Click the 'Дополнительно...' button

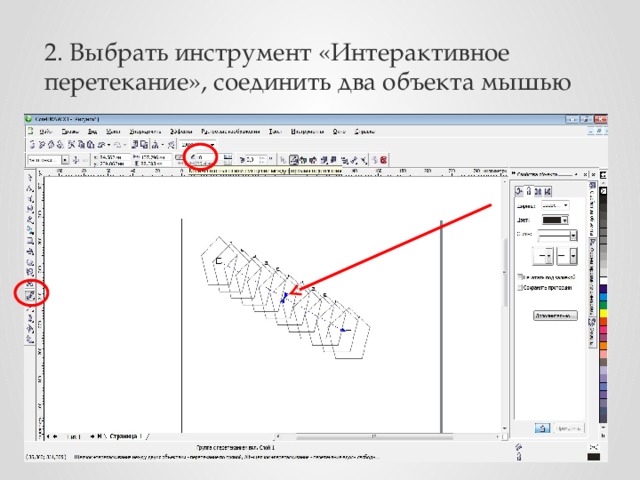click(555, 316)
